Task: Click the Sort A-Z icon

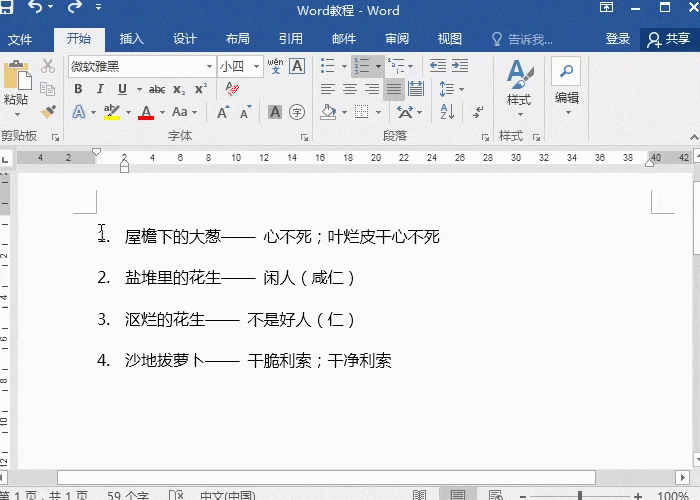Action: [x=447, y=112]
